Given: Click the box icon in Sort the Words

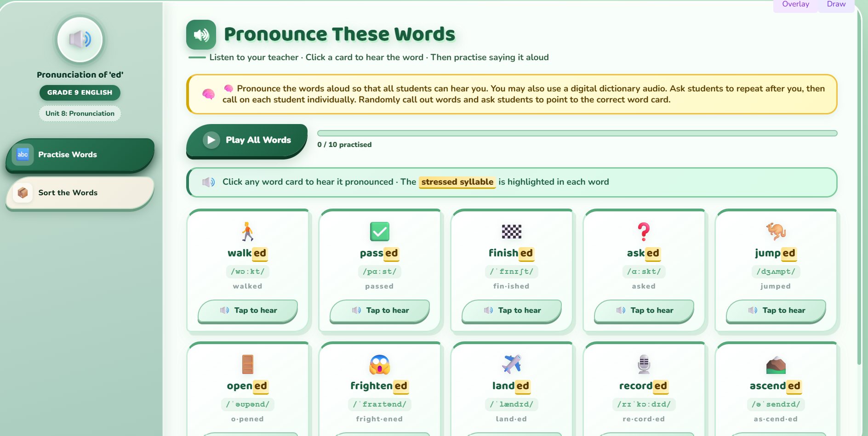Looking at the screenshot, I should 23,193.
